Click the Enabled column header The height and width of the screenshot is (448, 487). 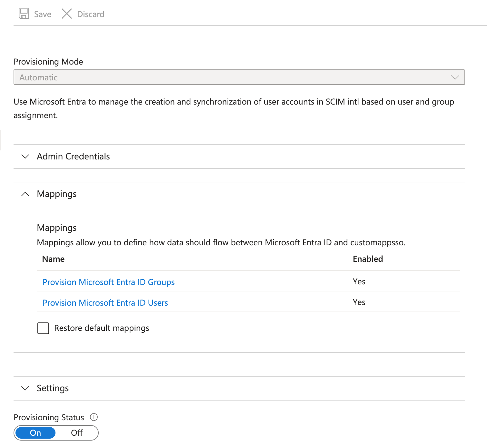[x=368, y=259]
